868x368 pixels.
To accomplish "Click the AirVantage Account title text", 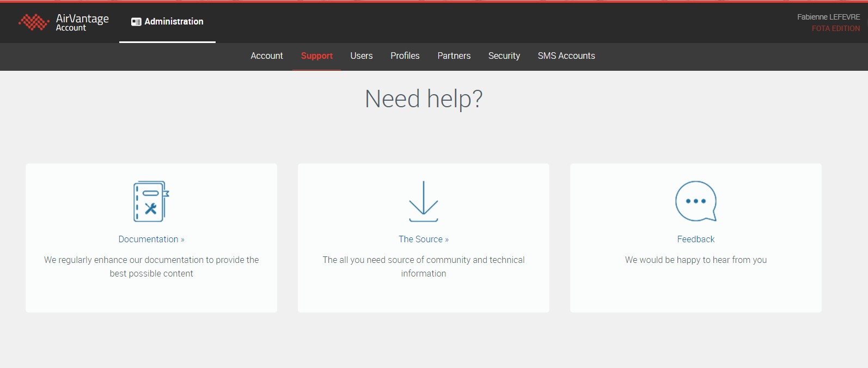I will (82, 22).
